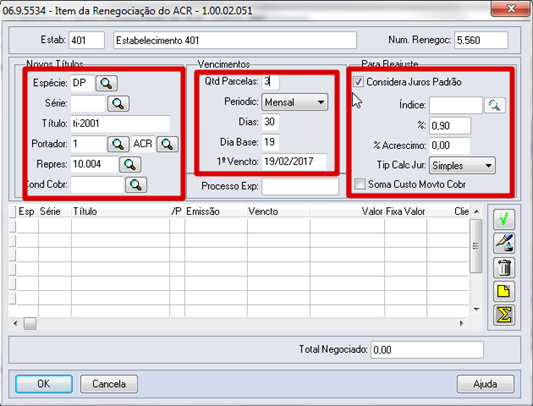533x406 pixels.
Task: Enable Soma Custo Movto Cobr checkbox
Action: pyautogui.click(x=359, y=184)
